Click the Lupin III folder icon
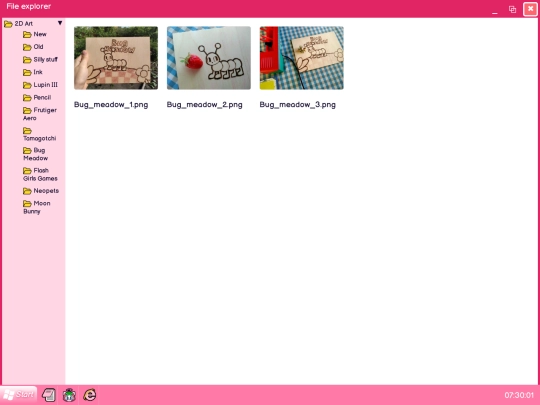 (x=27, y=85)
